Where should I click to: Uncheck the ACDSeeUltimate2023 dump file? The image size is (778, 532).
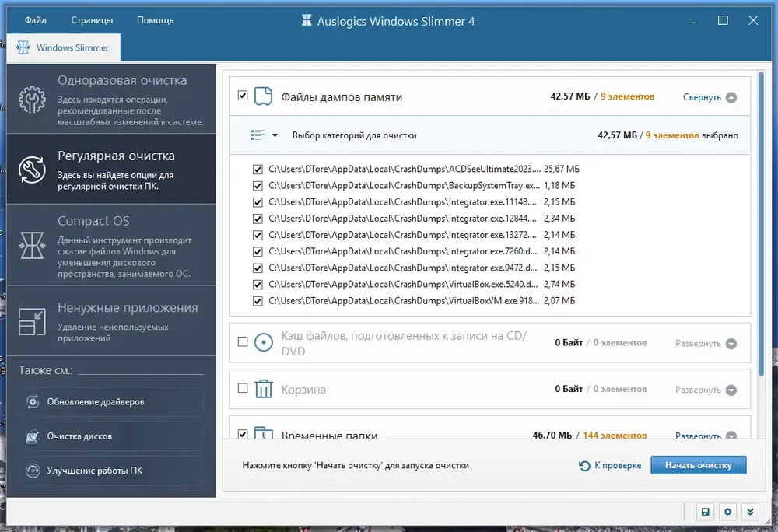258,170
